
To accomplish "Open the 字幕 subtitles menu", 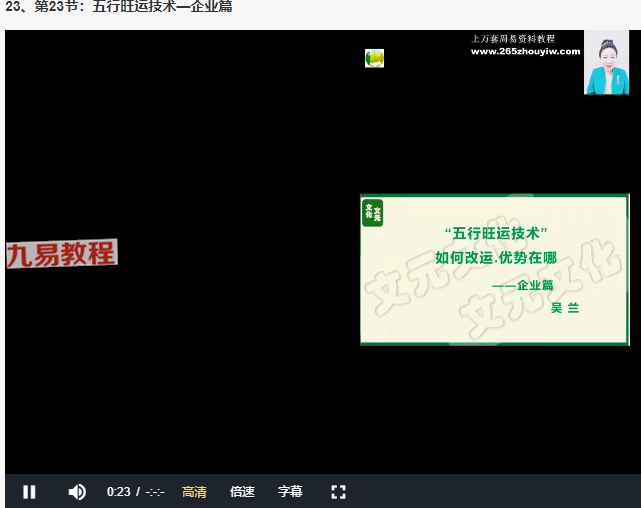I will click(290, 491).
